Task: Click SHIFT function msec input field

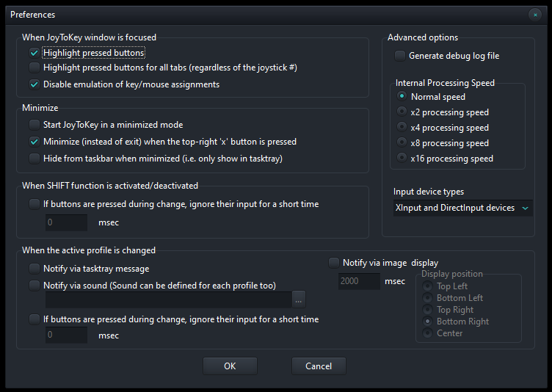Action: tap(66, 222)
